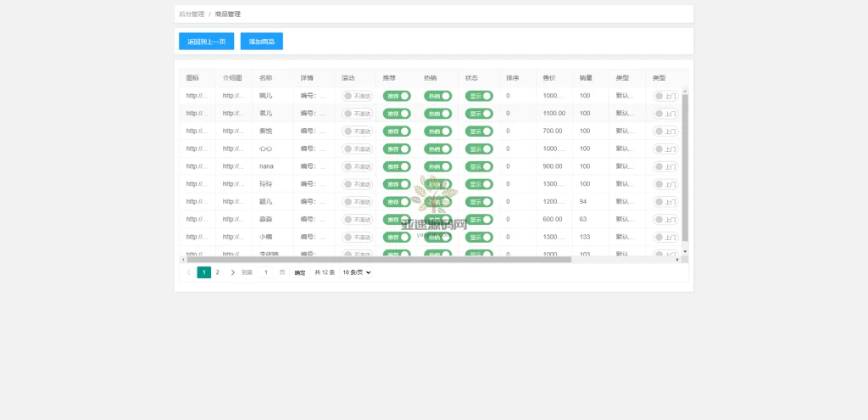Disable the 推荐 switch for nana

[397, 166]
